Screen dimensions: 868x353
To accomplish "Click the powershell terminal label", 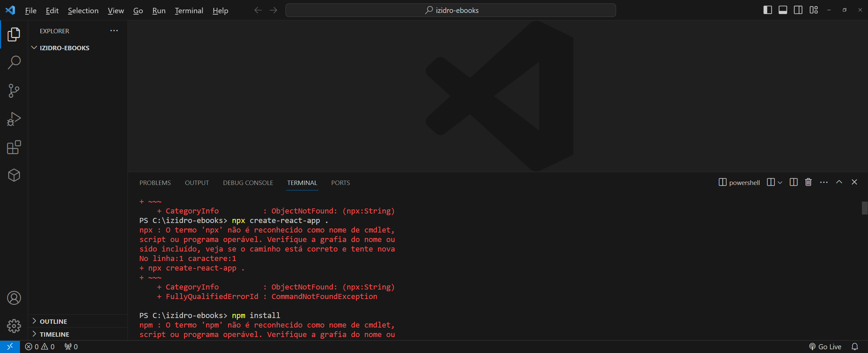I will click(739, 182).
